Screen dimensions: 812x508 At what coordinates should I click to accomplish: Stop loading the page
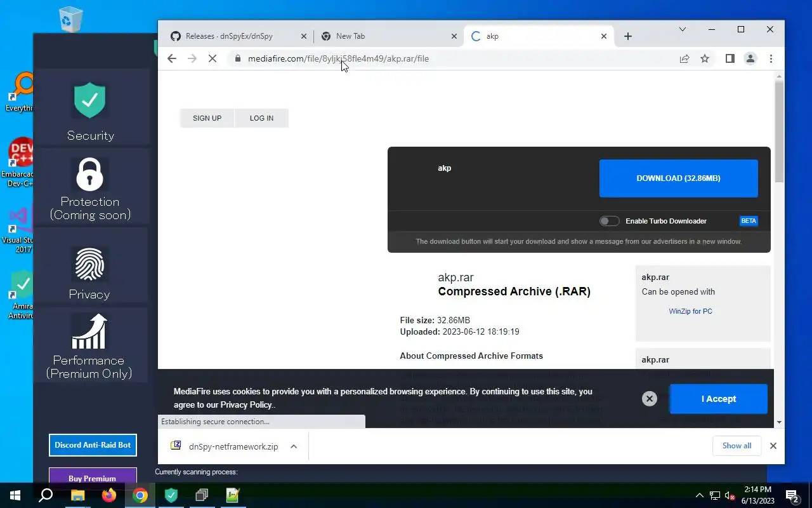coord(213,58)
